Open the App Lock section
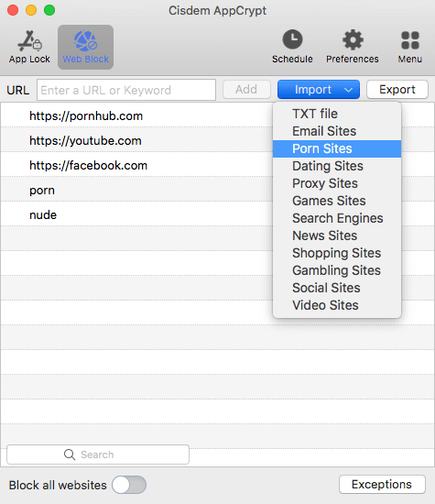435x504 pixels. (29, 47)
